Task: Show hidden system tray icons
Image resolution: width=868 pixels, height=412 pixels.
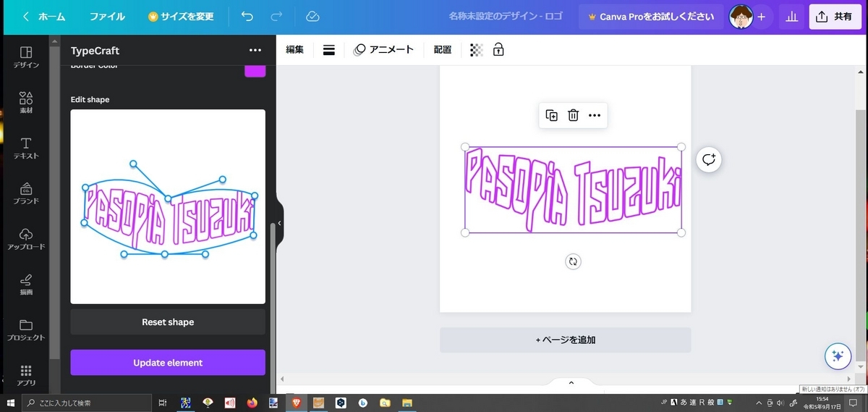Action: tap(759, 403)
